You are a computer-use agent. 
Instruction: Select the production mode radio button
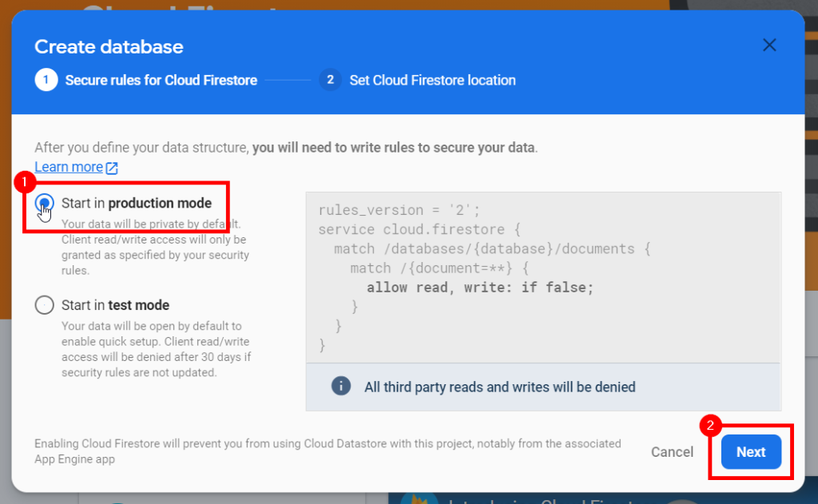(46, 203)
